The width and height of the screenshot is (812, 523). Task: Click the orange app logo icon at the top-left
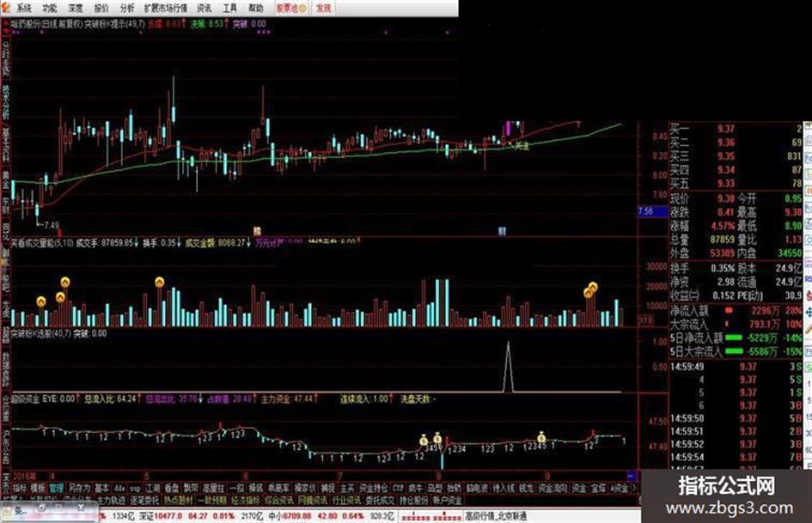tap(5, 7)
